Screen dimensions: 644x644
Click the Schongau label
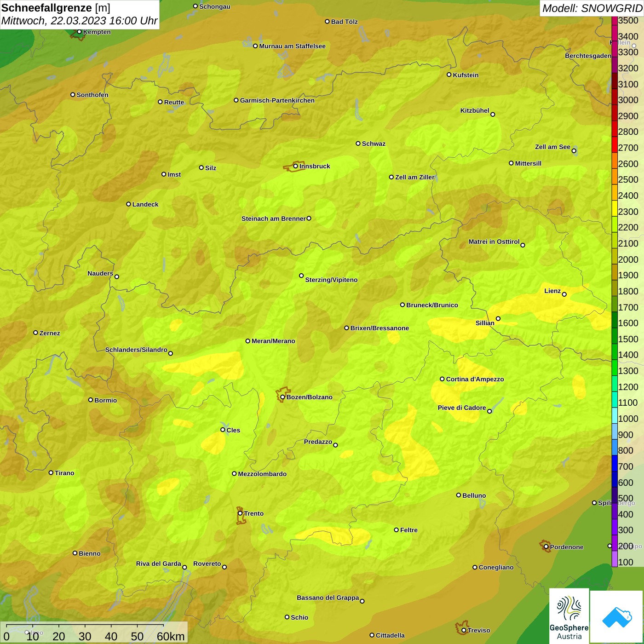[x=215, y=6]
